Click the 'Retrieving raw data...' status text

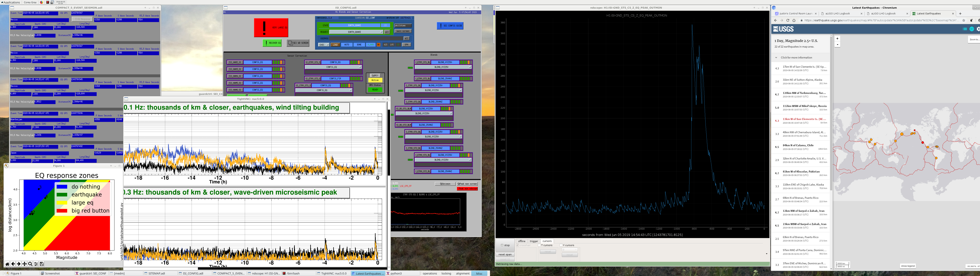coord(509,264)
